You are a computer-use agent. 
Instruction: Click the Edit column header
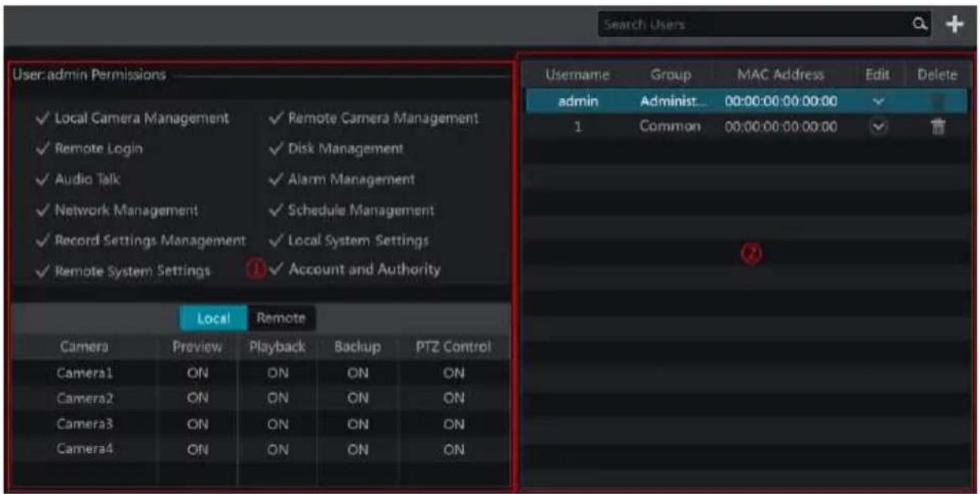pyautogui.click(x=877, y=75)
